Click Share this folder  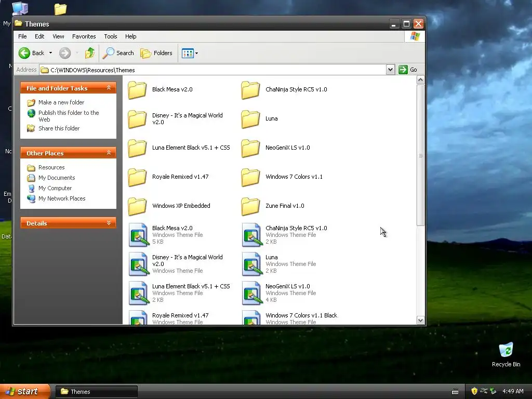(59, 128)
